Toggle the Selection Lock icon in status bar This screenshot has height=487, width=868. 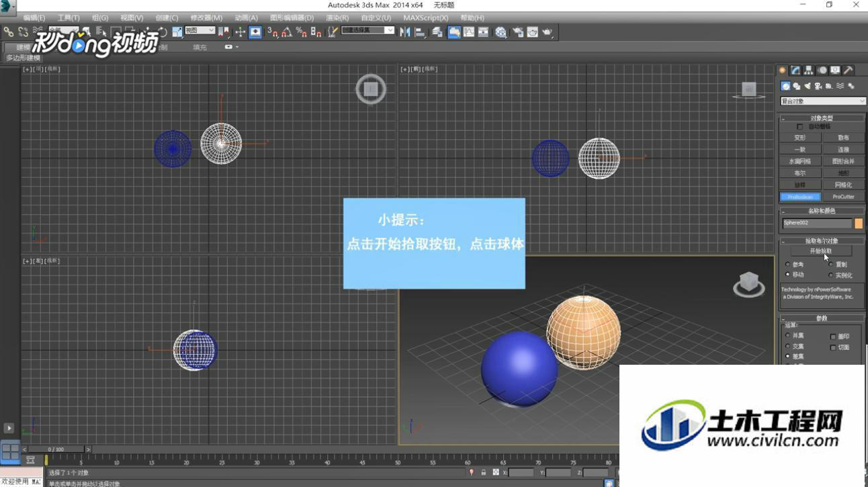pos(483,473)
